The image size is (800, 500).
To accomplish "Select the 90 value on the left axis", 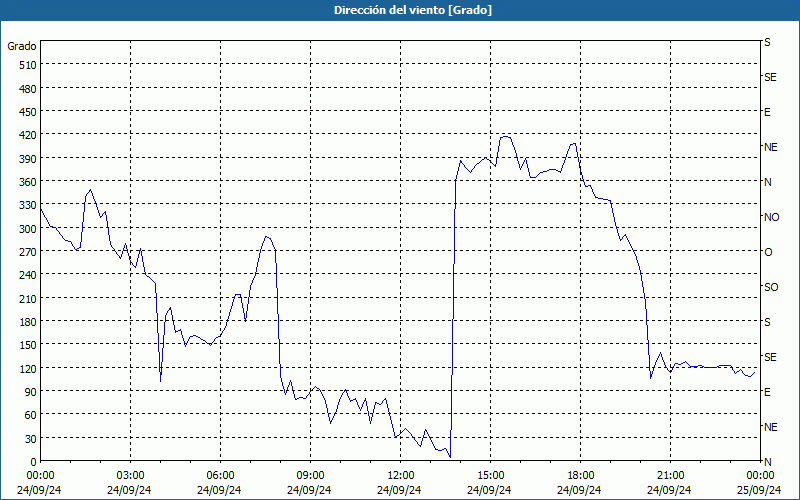I will (31, 392).
